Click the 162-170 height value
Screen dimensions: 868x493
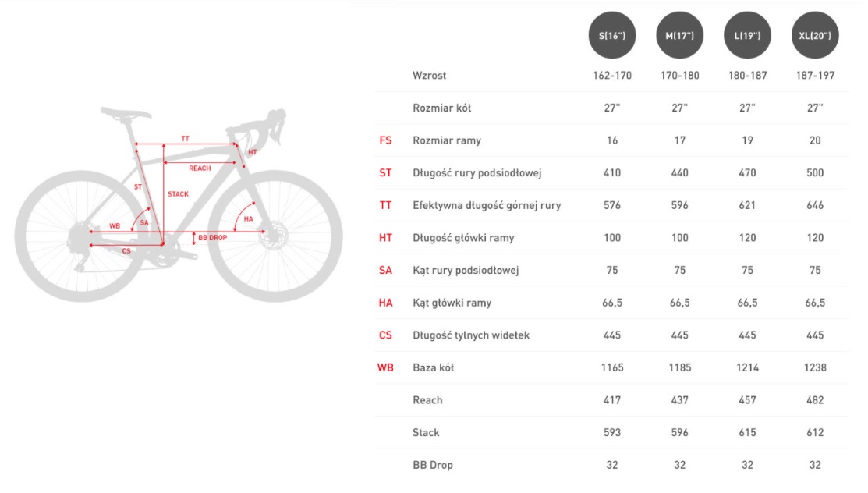(612, 76)
